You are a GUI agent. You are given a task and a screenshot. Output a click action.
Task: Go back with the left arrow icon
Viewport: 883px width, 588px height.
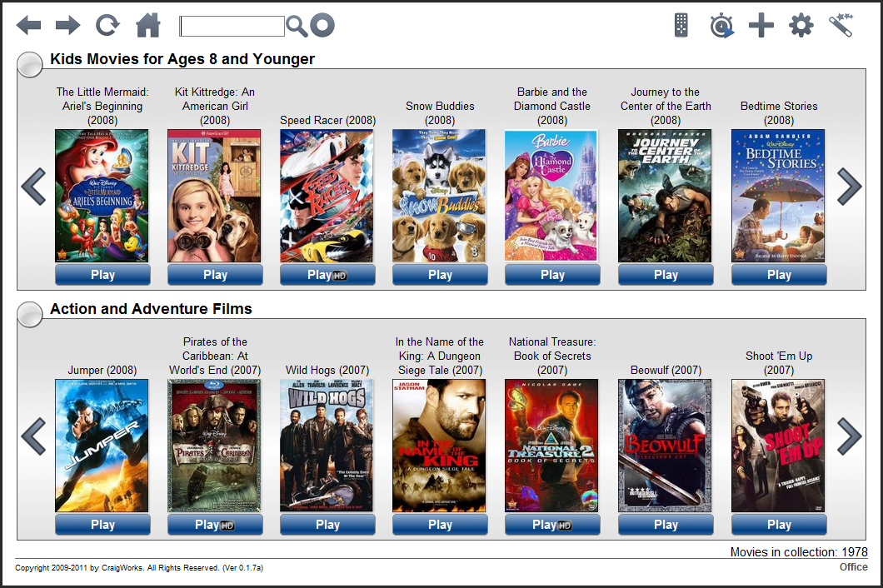coord(28,25)
